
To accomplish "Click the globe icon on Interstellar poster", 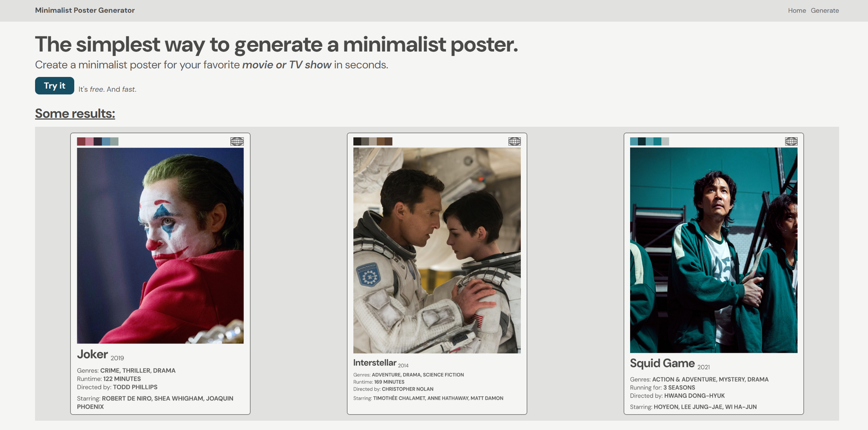I will tap(514, 142).
